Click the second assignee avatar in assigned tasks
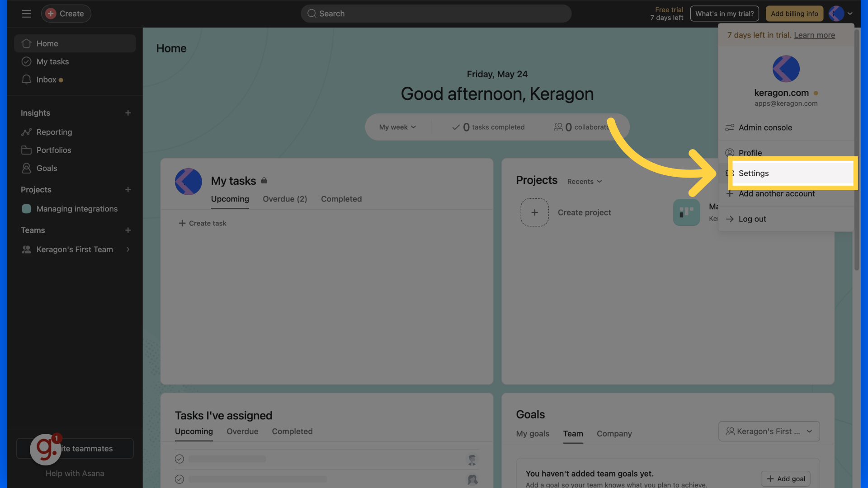The image size is (868, 488). (x=472, y=479)
